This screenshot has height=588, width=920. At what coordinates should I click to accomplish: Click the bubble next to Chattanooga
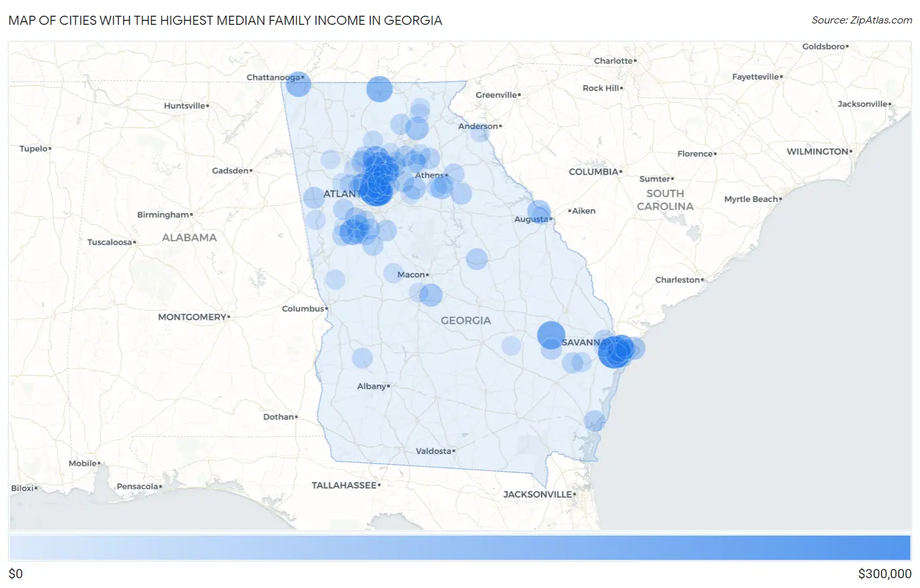(298, 84)
